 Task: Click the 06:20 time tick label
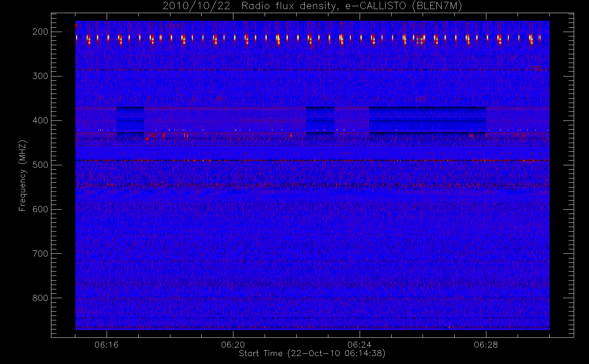[x=233, y=345]
